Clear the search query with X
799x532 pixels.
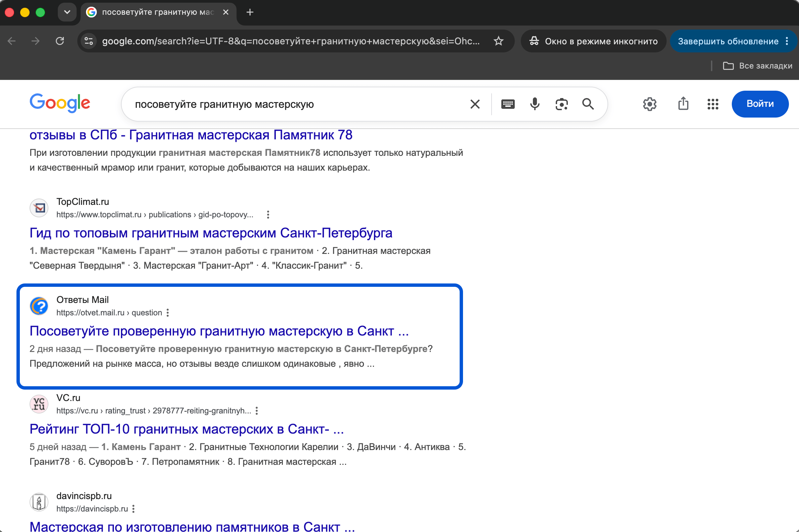point(475,104)
